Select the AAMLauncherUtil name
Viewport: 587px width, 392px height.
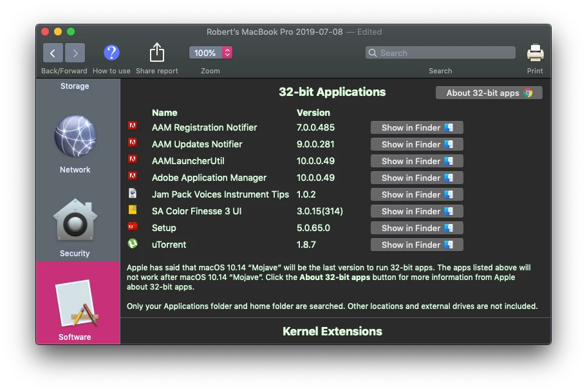click(188, 161)
